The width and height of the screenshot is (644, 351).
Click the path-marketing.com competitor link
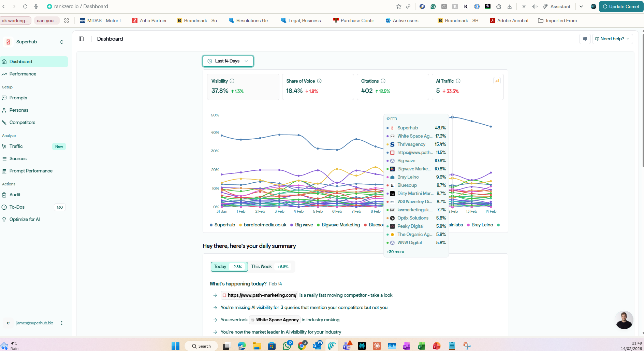pos(262,295)
